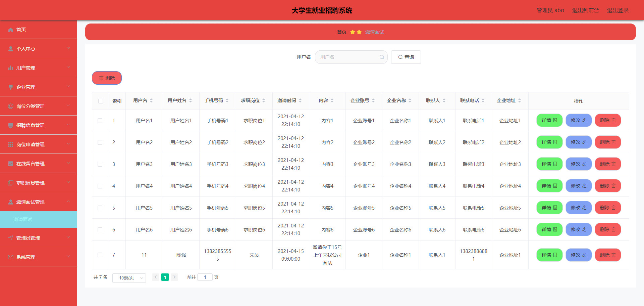644x306 pixels.
Task: Click the person icon next to 个人中心
Action: [11, 49]
